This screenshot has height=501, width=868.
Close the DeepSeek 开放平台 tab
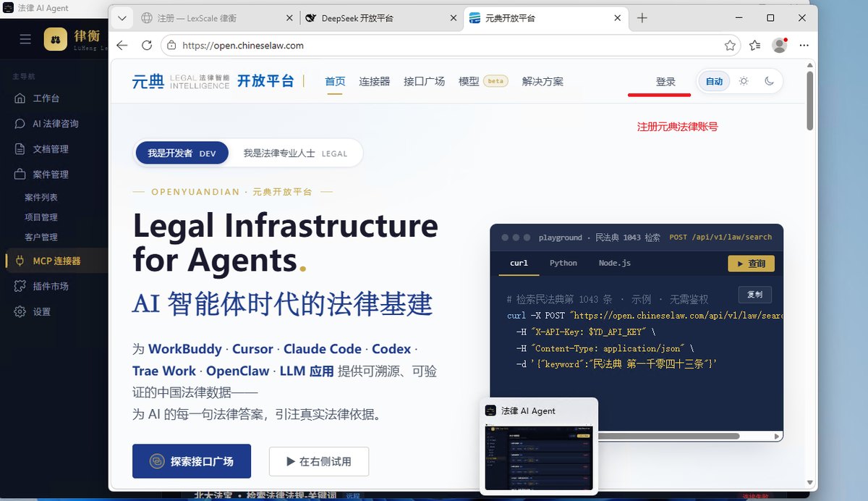pos(454,18)
